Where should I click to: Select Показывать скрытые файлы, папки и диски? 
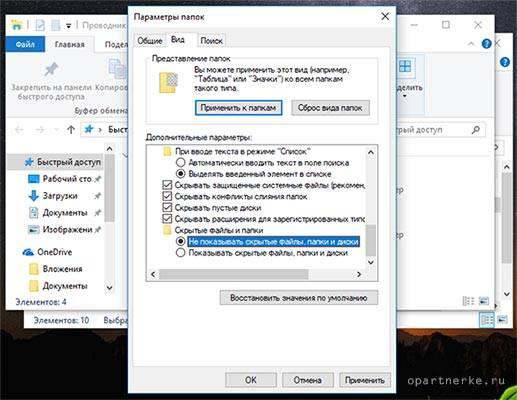(180, 253)
